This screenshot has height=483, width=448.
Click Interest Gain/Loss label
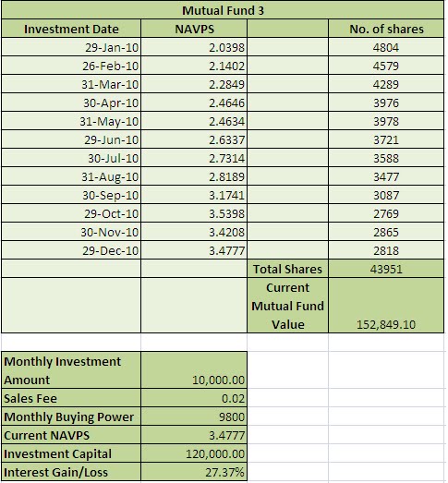tap(71, 472)
